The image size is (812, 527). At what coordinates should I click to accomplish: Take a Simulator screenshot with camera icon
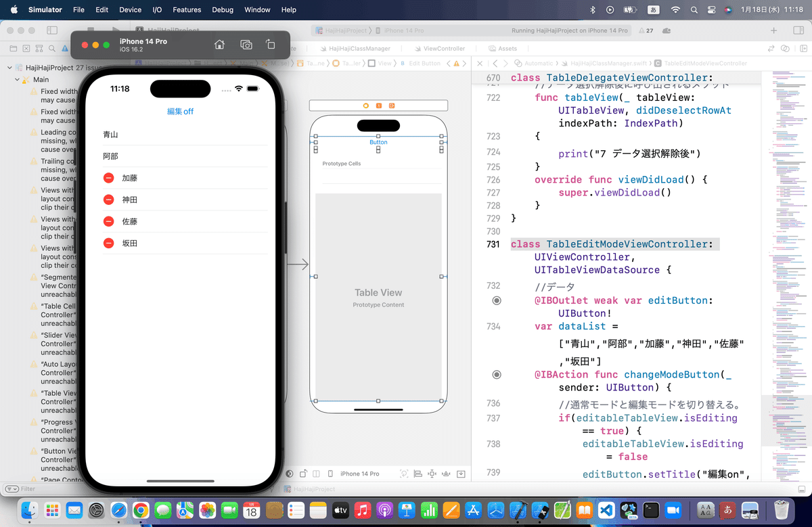[x=246, y=45]
